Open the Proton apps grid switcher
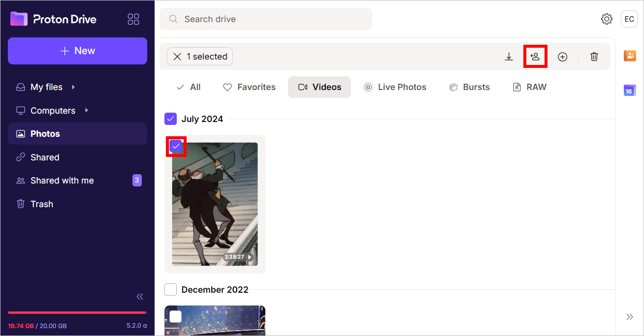 point(133,19)
